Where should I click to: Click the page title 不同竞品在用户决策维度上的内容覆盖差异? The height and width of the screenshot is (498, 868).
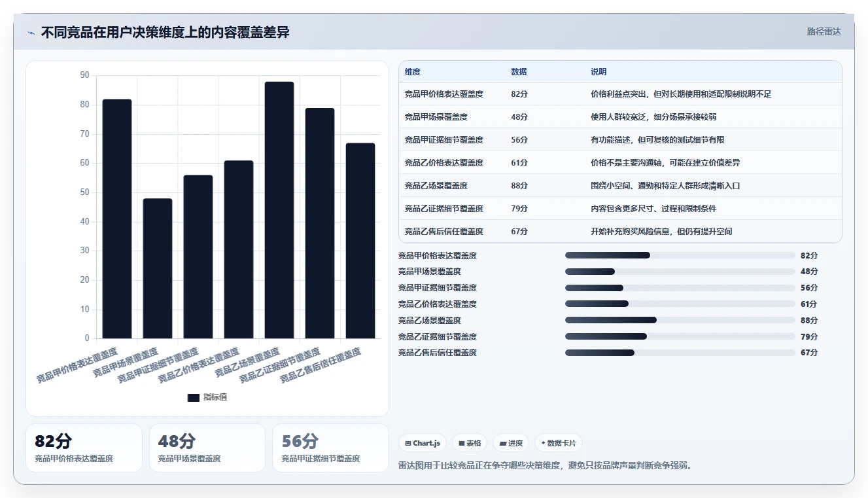165,33
